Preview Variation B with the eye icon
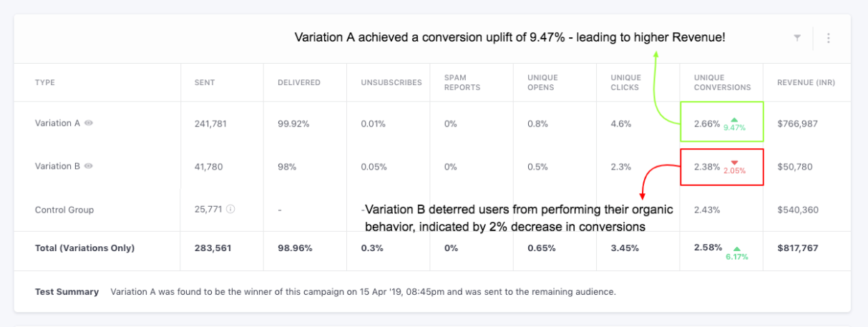The width and height of the screenshot is (868, 327). (89, 166)
